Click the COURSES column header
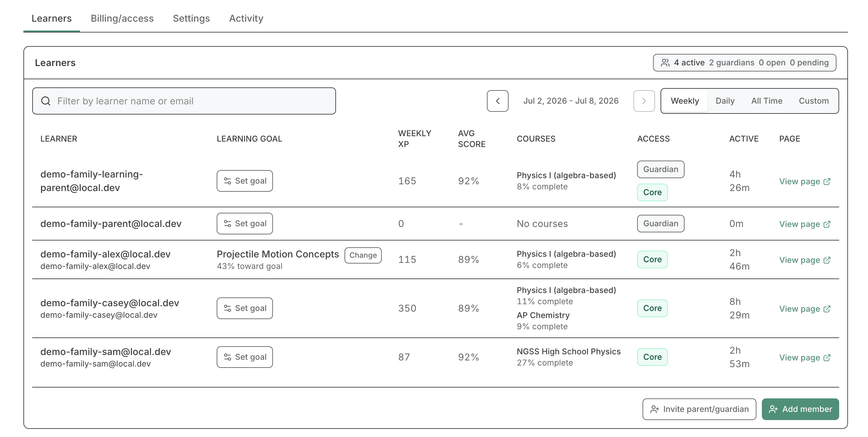 click(x=536, y=139)
